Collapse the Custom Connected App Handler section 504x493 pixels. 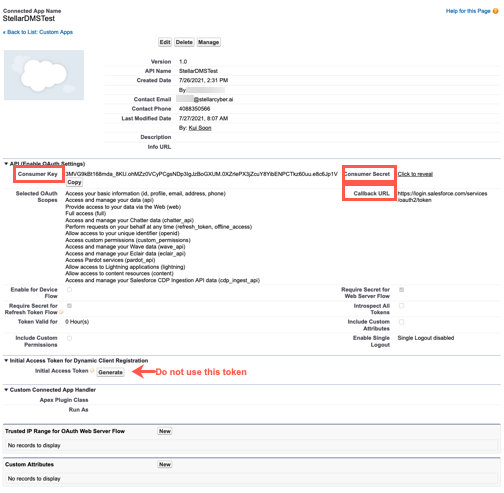(6, 390)
